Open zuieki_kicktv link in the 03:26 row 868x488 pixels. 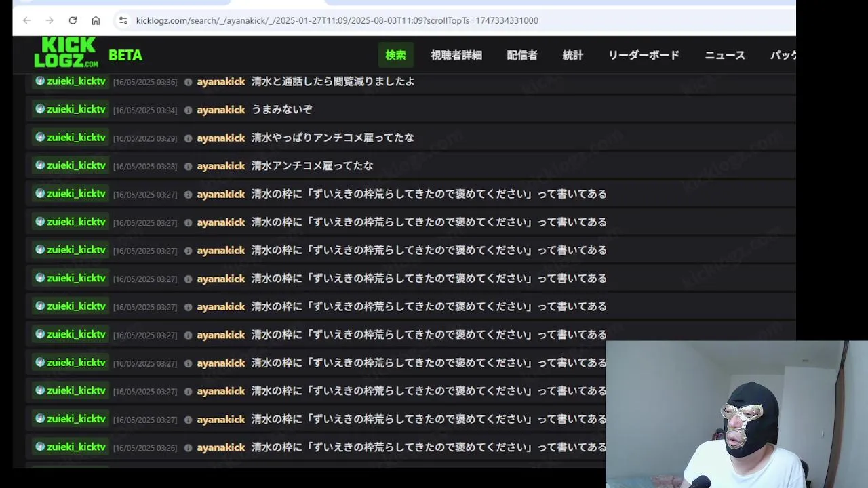(76, 447)
